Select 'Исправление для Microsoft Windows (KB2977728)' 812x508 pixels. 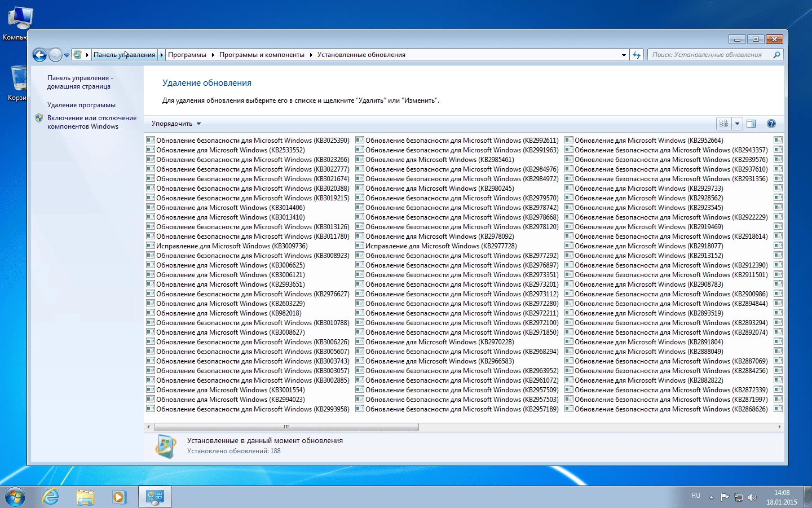point(436,246)
